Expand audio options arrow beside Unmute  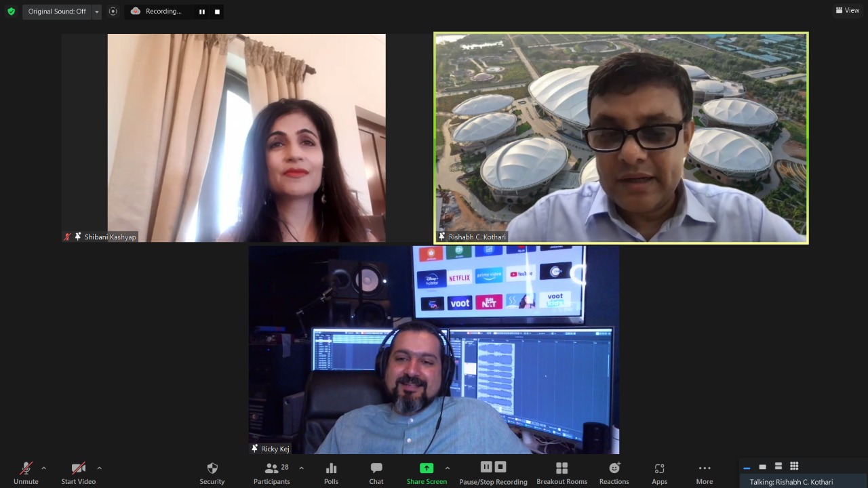tap(44, 468)
